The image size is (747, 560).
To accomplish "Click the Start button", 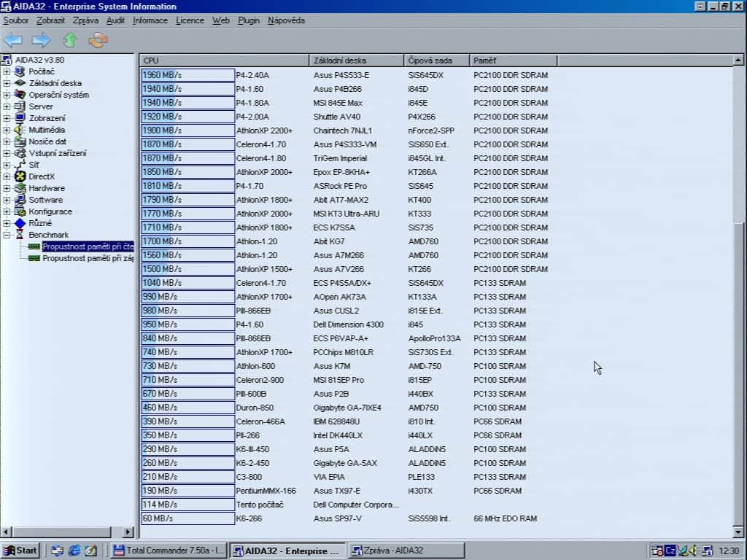I will tap(20, 551).
